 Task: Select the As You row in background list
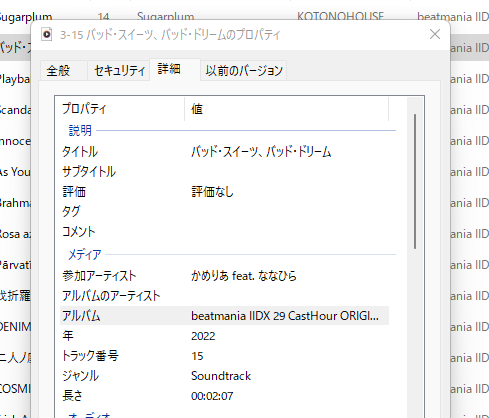point(15,172)
